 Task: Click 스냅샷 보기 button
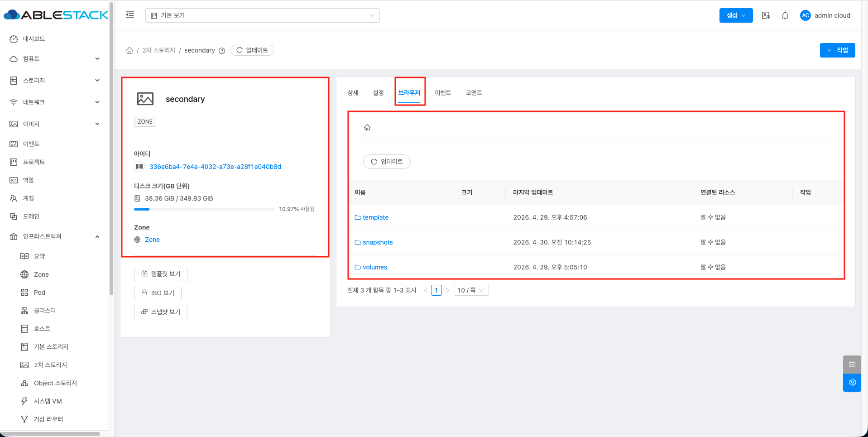161,312
